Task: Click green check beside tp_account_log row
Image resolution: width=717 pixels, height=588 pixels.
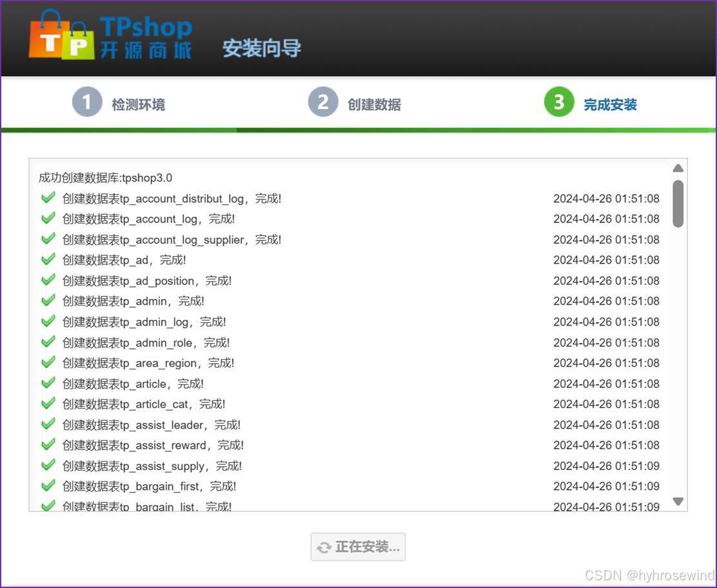Action: (x=48, y=218)
